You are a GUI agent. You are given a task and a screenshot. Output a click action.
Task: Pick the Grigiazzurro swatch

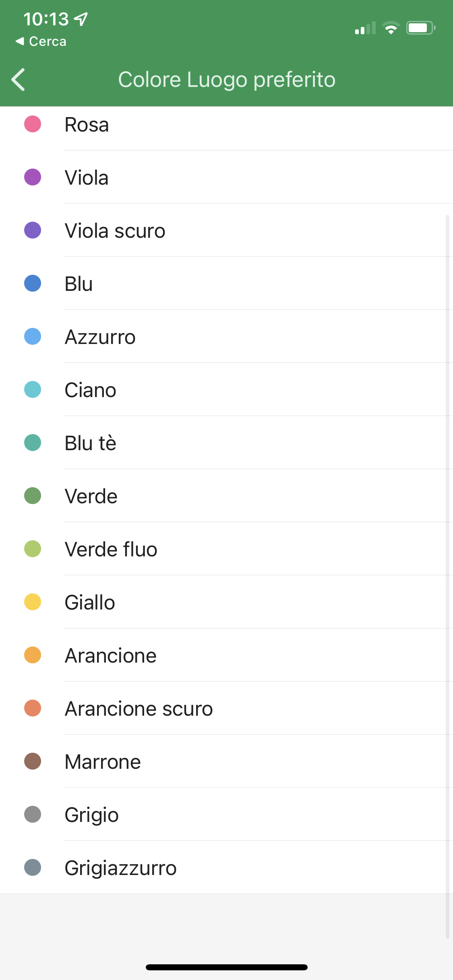pos(33,867)
